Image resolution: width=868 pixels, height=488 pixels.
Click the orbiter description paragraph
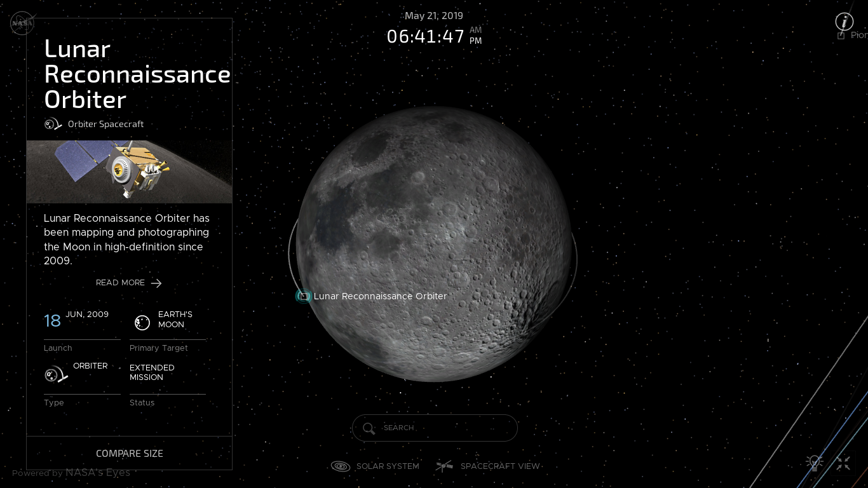click(126, 240)
